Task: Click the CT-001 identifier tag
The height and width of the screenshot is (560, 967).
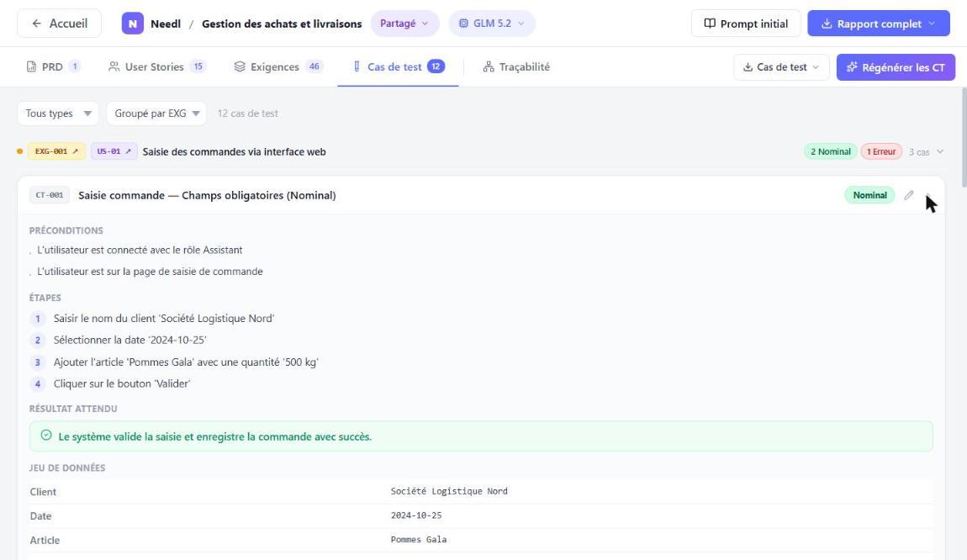Action: pyautogui.click(x=50, y=195)
